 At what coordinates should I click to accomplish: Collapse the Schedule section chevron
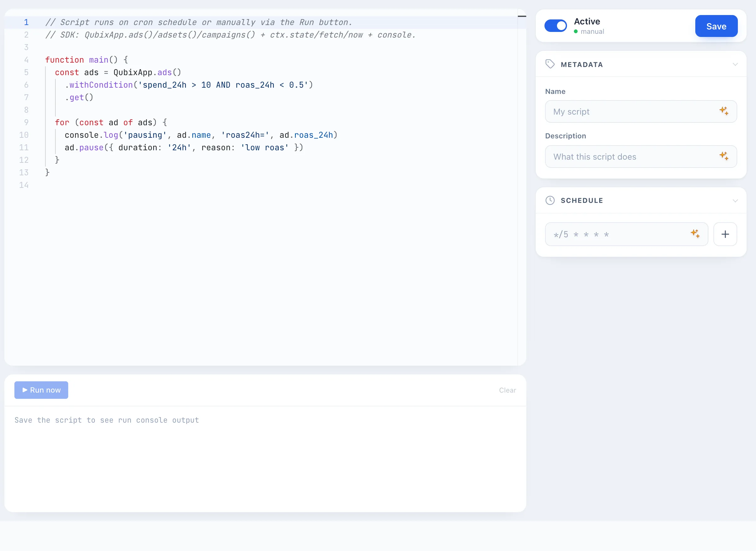735,201
